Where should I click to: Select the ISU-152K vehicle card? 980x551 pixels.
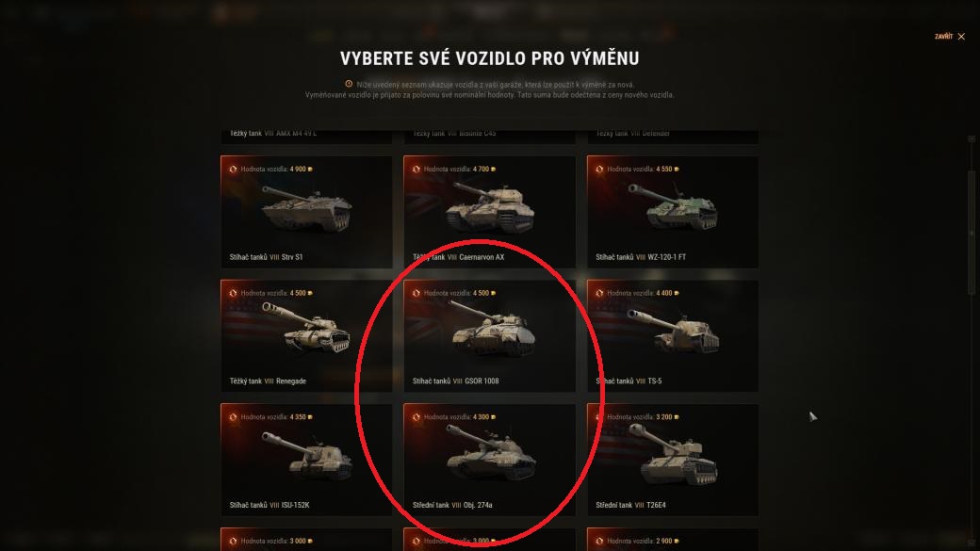pyautogui.click(x=306, y=460)
